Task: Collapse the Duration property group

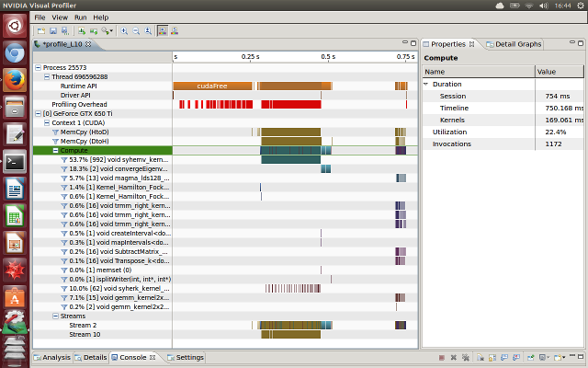Action: 426,84
